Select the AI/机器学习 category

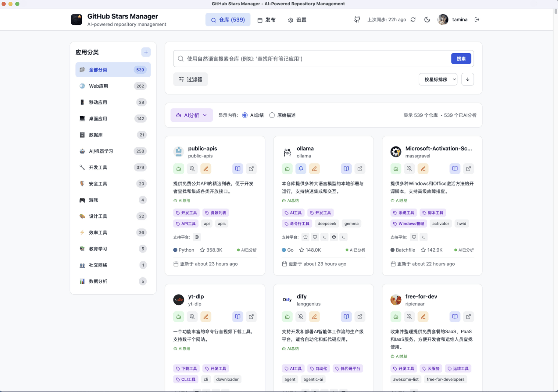click(x=113, y=151)
